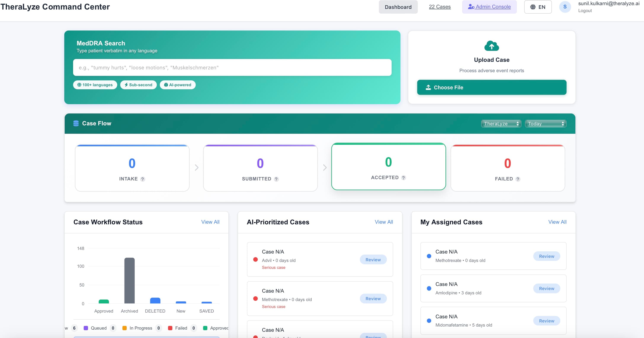Viewport: 644px width, 338px height.
Task: Click "Serious case" under Advil
Action: pos(274,268)
